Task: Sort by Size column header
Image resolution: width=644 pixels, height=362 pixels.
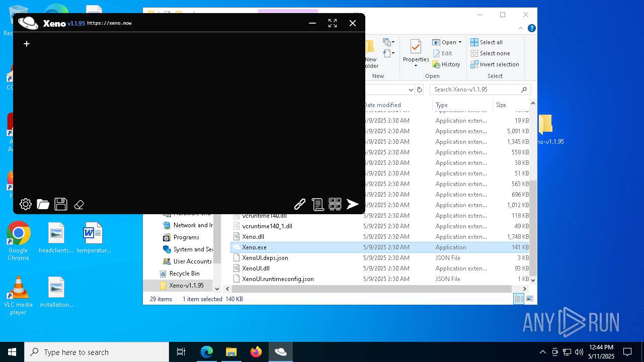Action: click(x=511, y=105)
